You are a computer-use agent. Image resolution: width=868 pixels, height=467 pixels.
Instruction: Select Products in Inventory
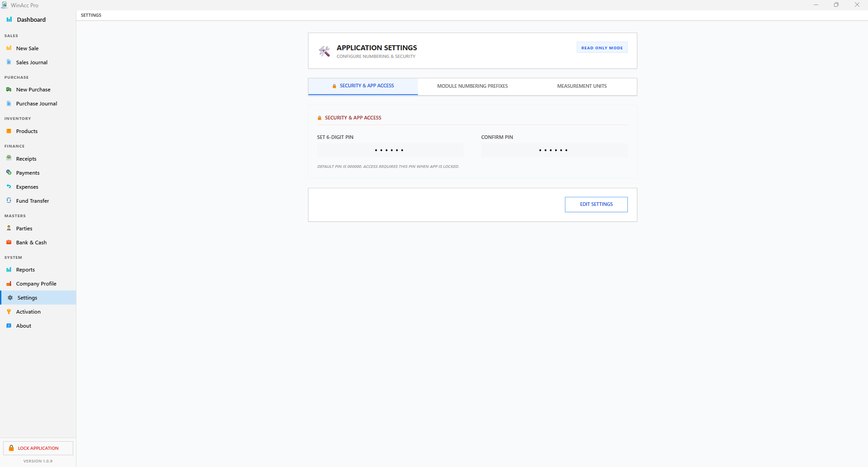coord(38,131)
